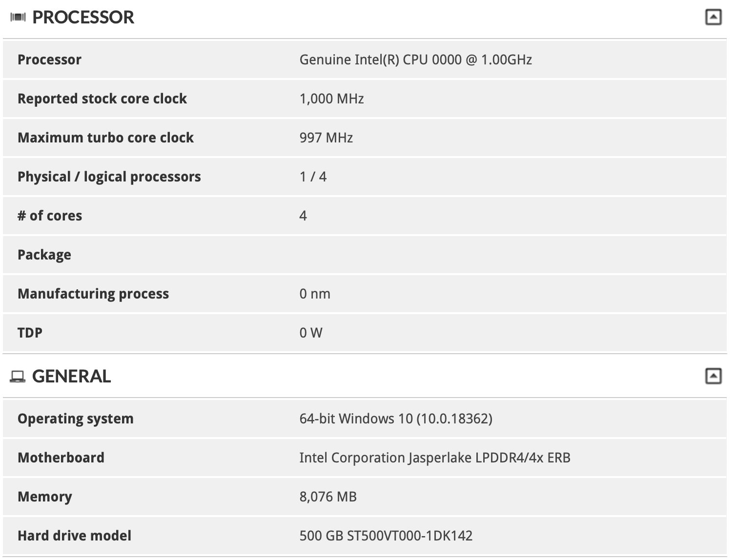Viewport: 737px width, 560px height.
Task: Click the PROCESSOR section heading
Action: [x=83, y=18]
